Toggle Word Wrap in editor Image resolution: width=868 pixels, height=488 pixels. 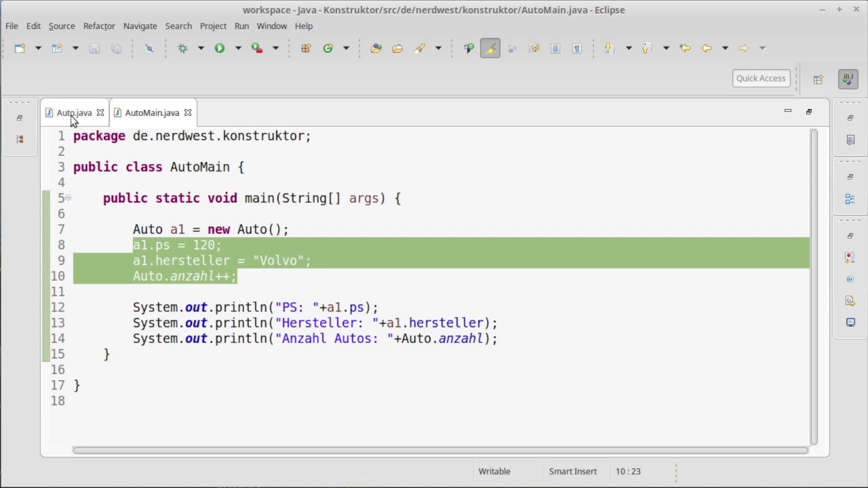point(534,48)
